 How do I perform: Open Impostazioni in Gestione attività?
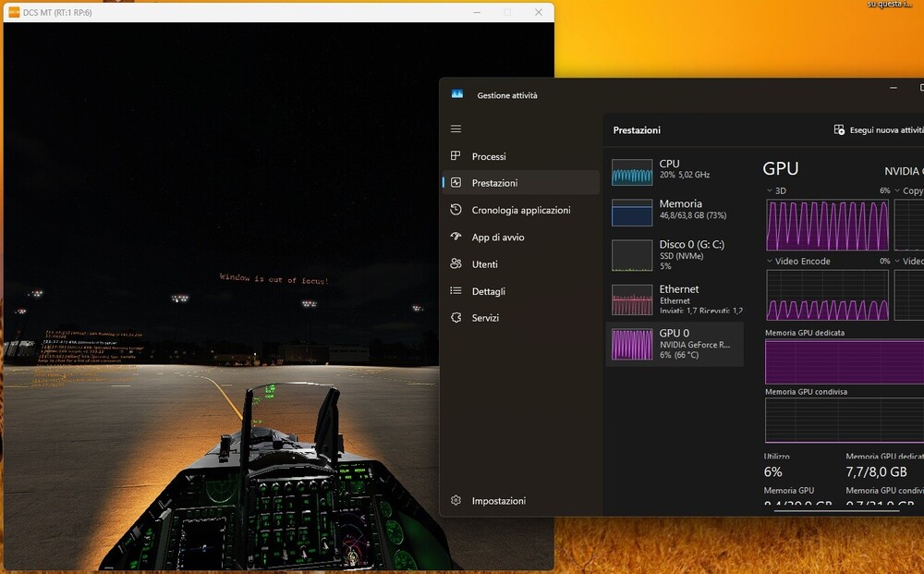point(520,500)
